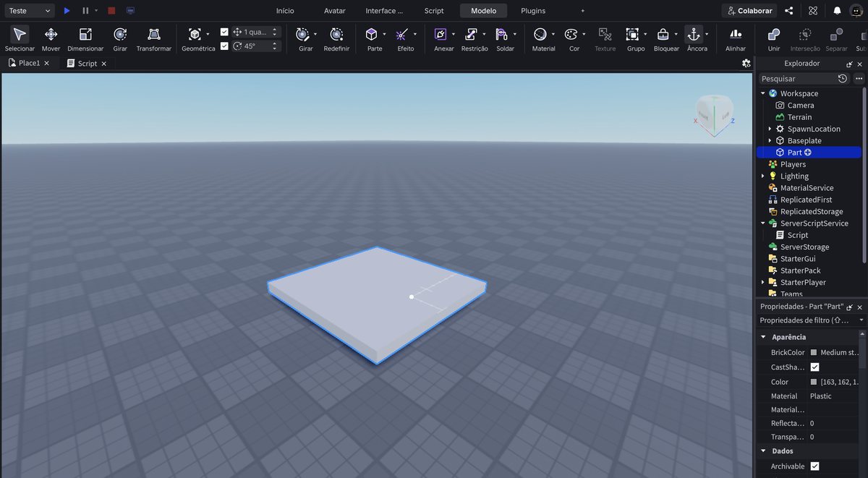Open the Teste mode dropdown

click(x=28, y=11)
